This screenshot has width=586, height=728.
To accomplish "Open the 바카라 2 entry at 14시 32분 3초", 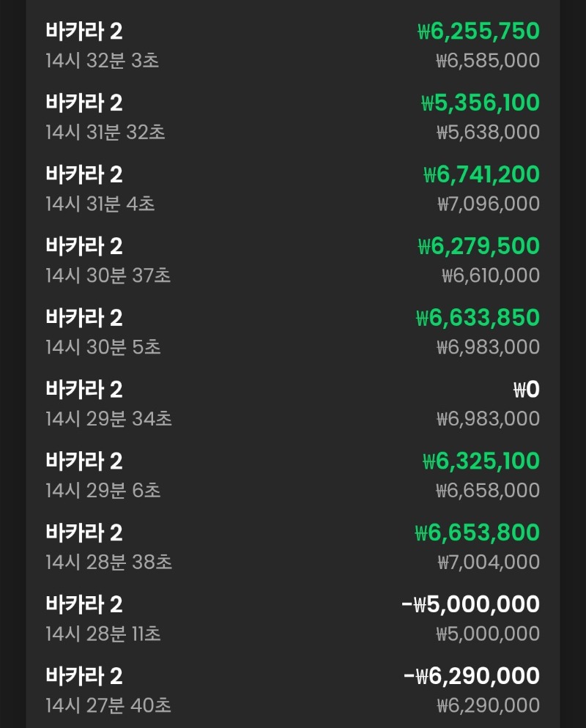I will tap(293, 45).
